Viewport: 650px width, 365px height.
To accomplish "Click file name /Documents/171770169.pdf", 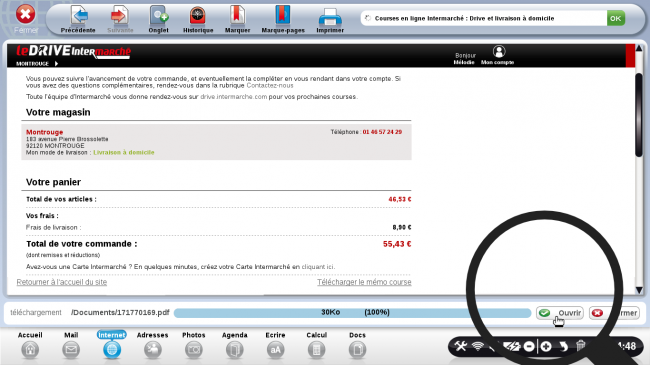I will pos(120,312).
